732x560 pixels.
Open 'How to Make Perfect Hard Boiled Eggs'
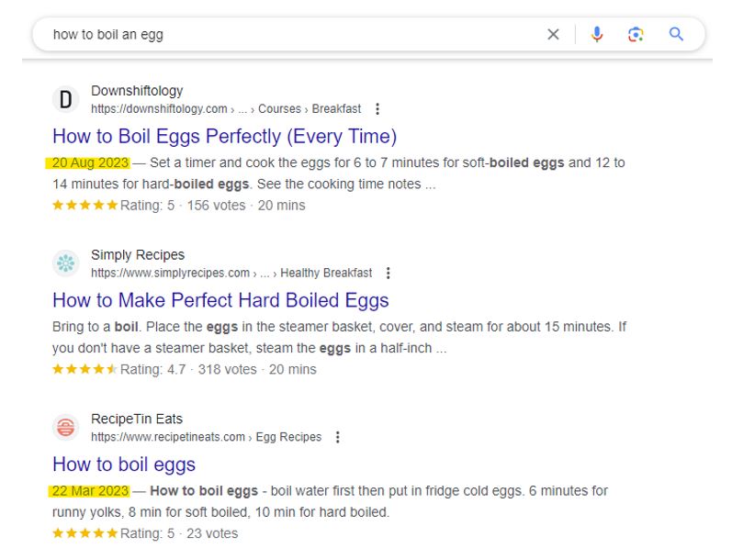point(220,300)
